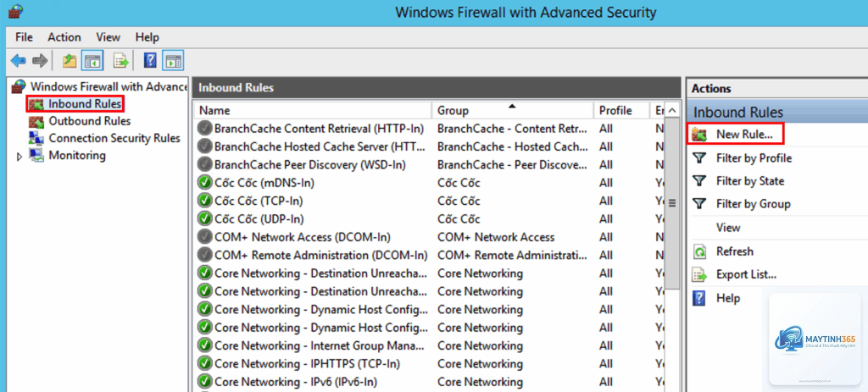Click New Rule... in Actions pane

[x=744, y=135]
